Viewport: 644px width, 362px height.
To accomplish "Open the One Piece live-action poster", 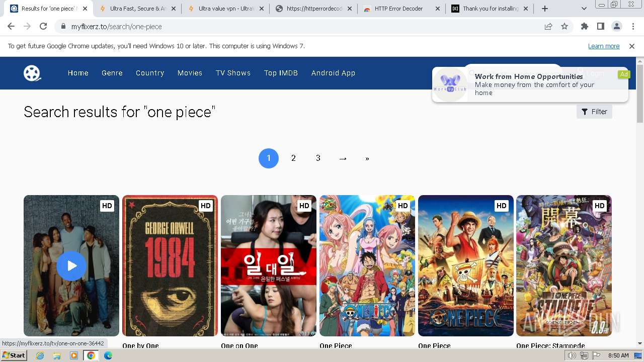I will pos(466,265).
